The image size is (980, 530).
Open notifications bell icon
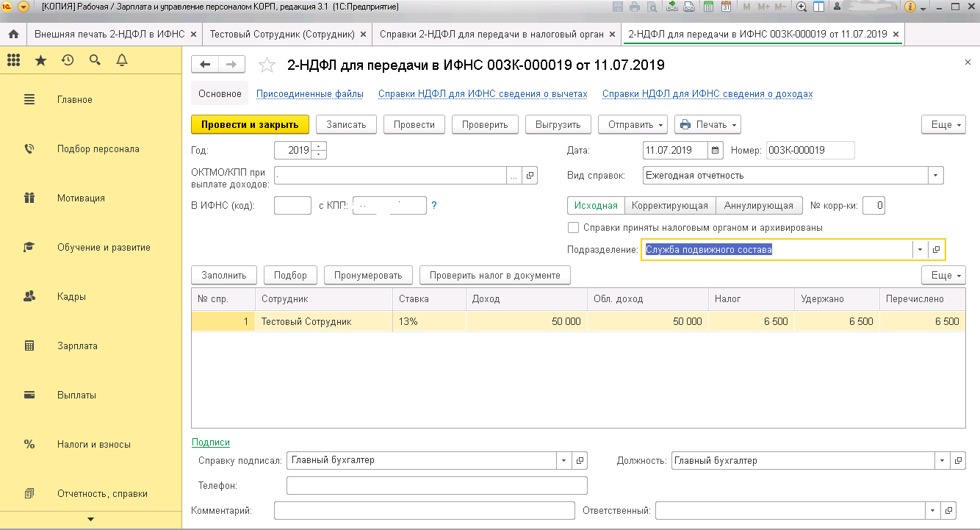pyautogui.click(x=122, y=60)
